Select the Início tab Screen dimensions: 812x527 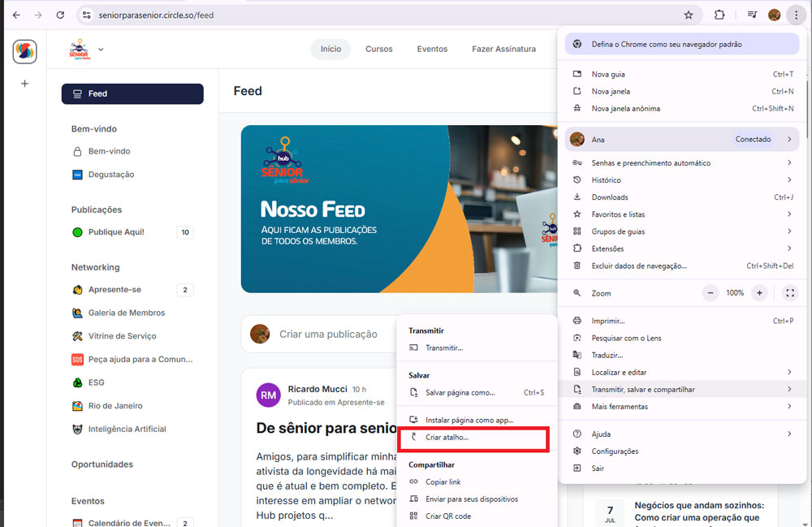[x=331, y=50]
